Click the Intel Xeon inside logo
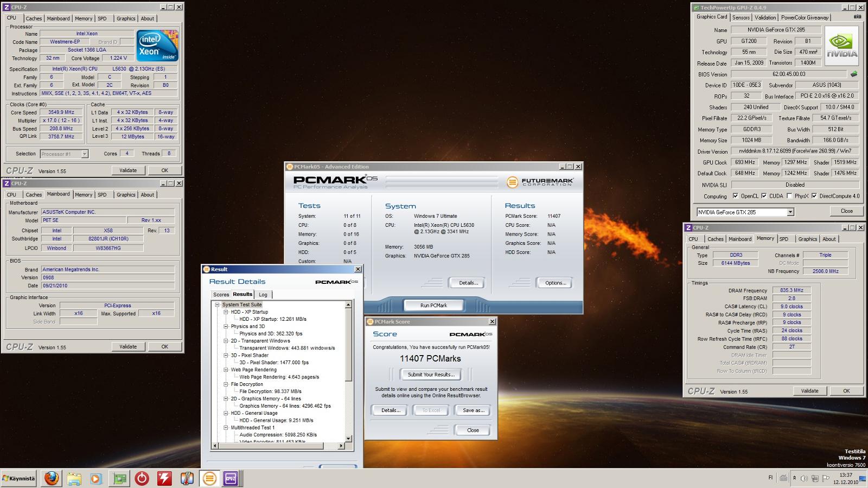The image size is (868, 488). point(157,46)
